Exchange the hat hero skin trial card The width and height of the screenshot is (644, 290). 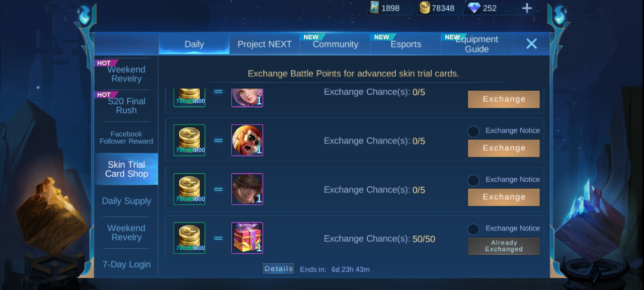(x=504, y=197)
